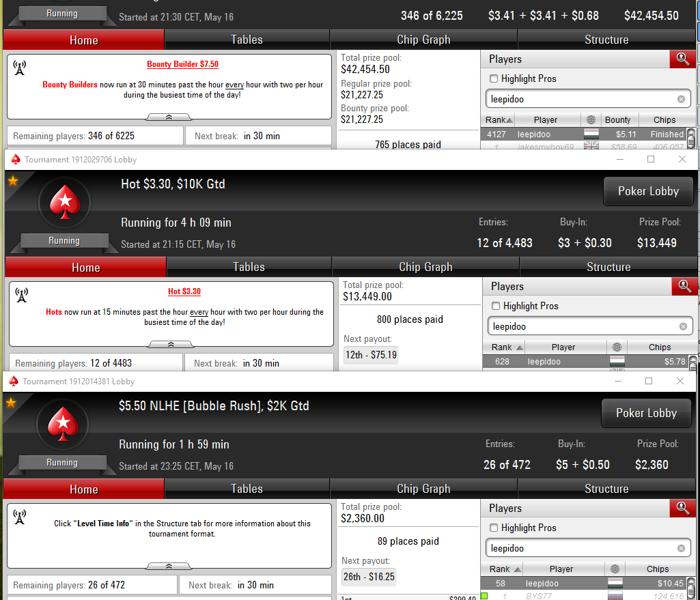Click country globe column in Hot $3.30 list
Image resolution: width=700 pixels, height=600 pixels.
(x=617, y=347)
